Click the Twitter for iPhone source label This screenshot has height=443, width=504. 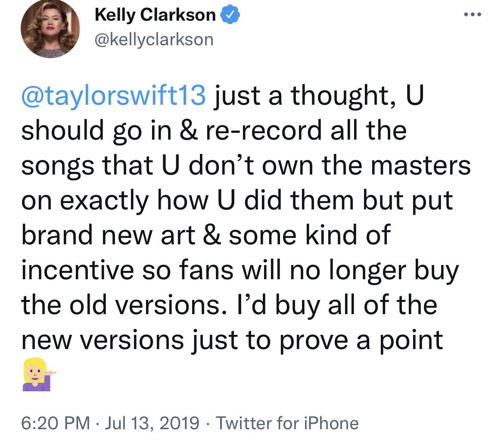287,423
